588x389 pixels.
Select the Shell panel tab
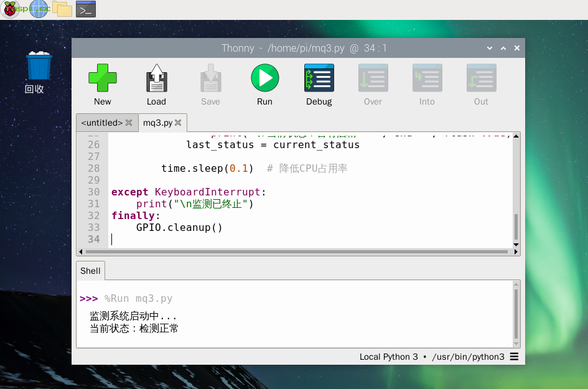coord(90,271)
